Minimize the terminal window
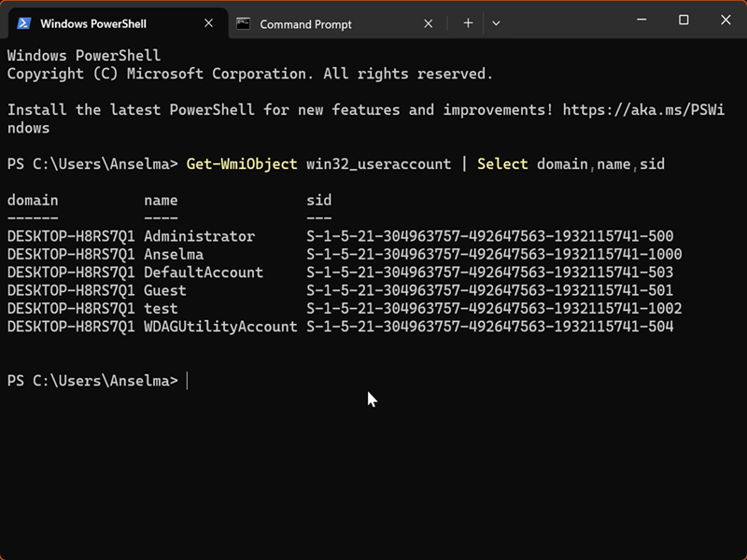Image resolution: width=747 pixels, height=560 pixels. 641,20
